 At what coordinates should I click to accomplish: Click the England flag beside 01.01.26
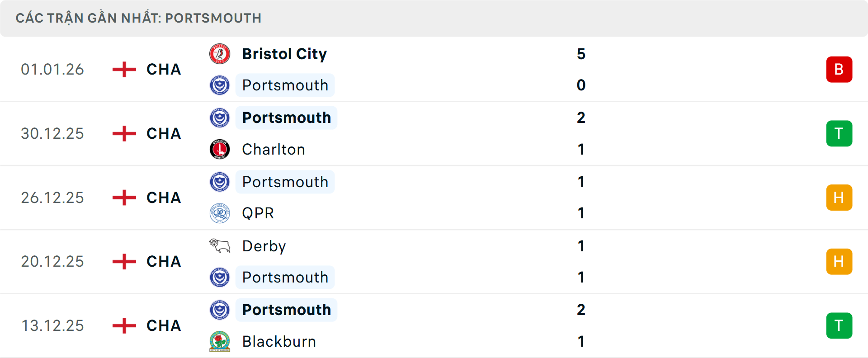123,69
